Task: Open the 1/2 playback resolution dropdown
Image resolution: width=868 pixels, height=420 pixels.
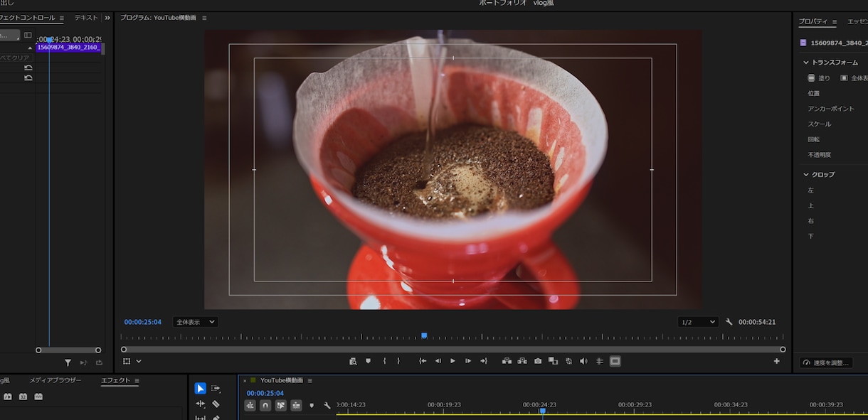Action: 698,322
